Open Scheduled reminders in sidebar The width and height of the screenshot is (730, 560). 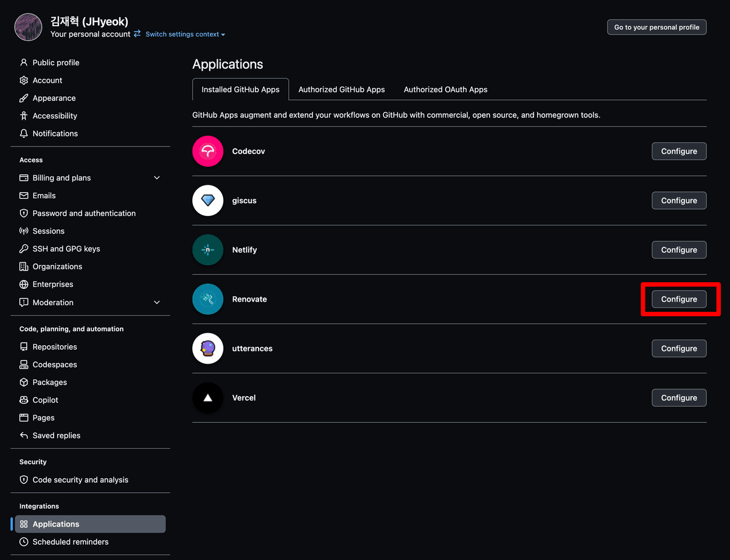pos(71,542)
